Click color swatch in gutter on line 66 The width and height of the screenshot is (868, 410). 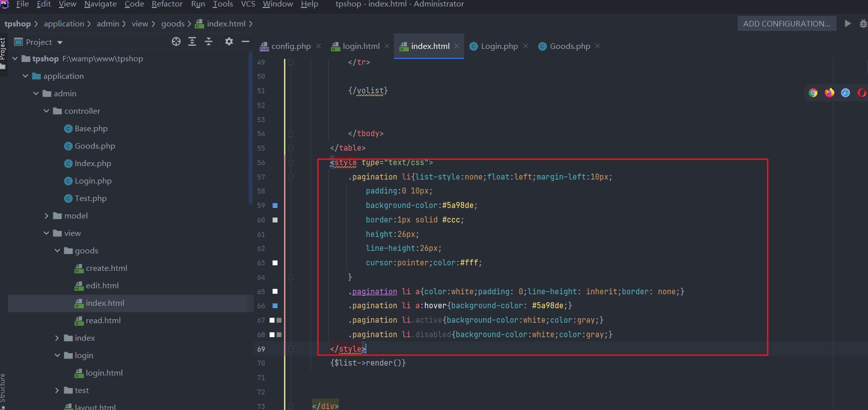275,306
